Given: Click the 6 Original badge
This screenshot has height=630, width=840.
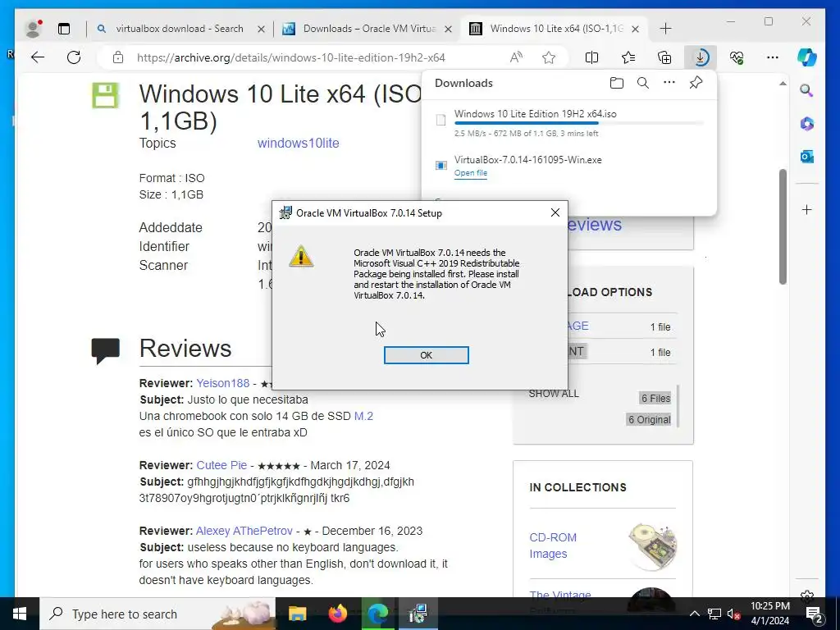Looking at the screenshot, I should pos(650,419).
